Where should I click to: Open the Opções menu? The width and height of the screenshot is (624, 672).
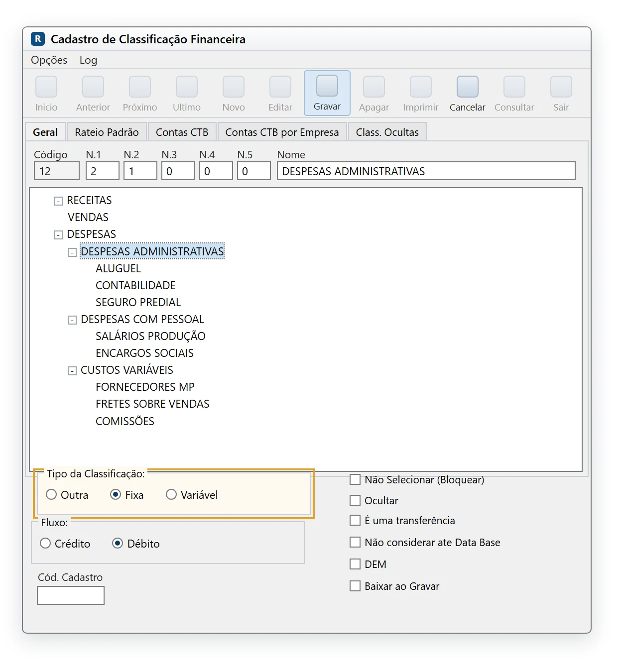tap(49, 60)
